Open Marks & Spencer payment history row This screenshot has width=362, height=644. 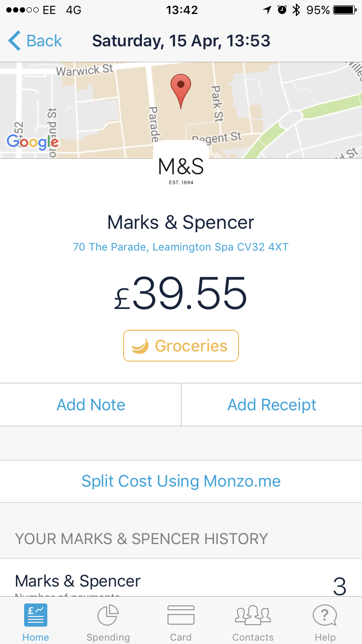tap(181, 582)
